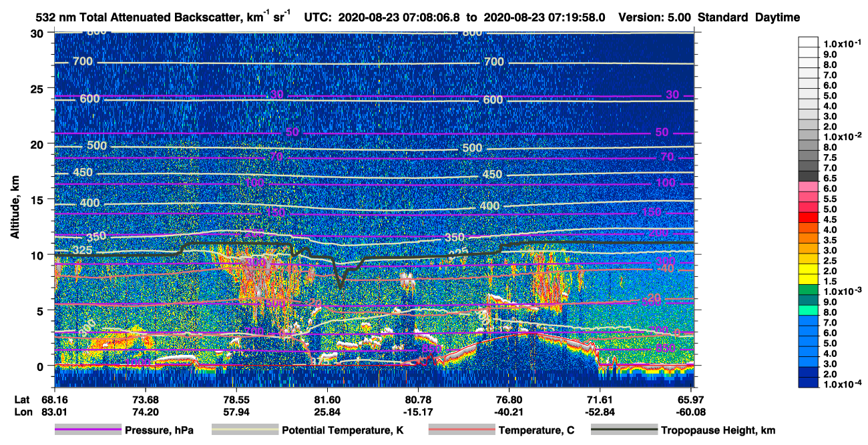868x445 pixels.
Task: Click the "Potential Temperature, K" legend label
Action: [x=343, y=430]
